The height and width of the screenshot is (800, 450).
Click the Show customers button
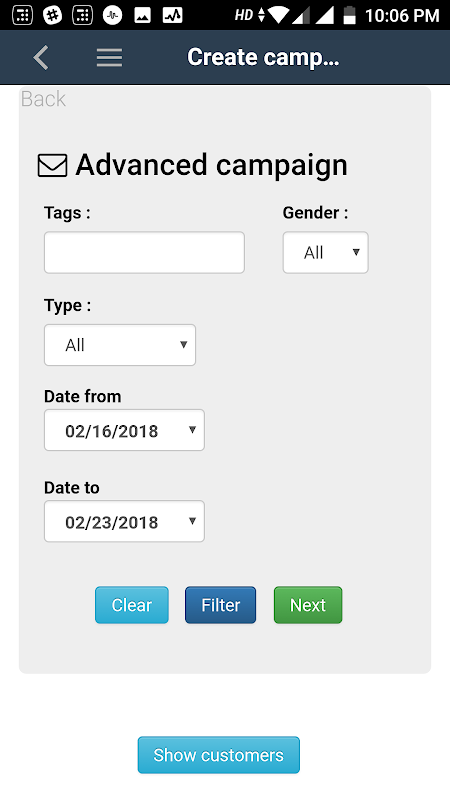pos(219,755)
